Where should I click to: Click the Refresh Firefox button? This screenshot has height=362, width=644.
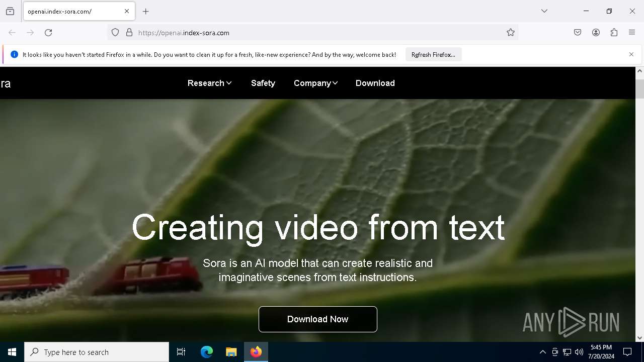[x=433, y=55]
